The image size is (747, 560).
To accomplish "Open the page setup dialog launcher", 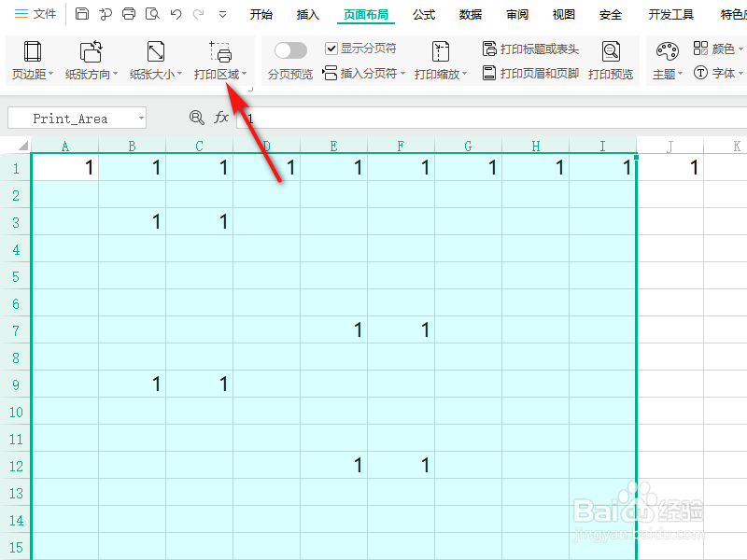I will pyautogui.click(x=250, y=89).
